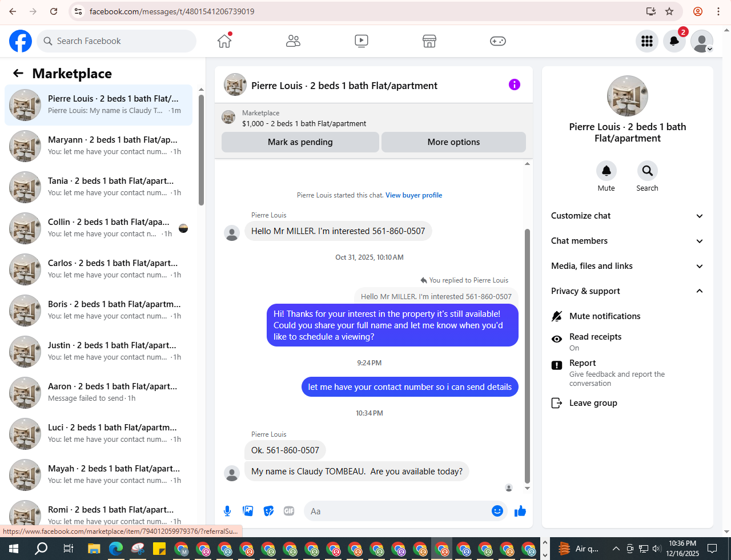The height and width of the screenshot is (560, 731).
Task: Open the Aaron conversation with failed message
Action: pos(98,393)
